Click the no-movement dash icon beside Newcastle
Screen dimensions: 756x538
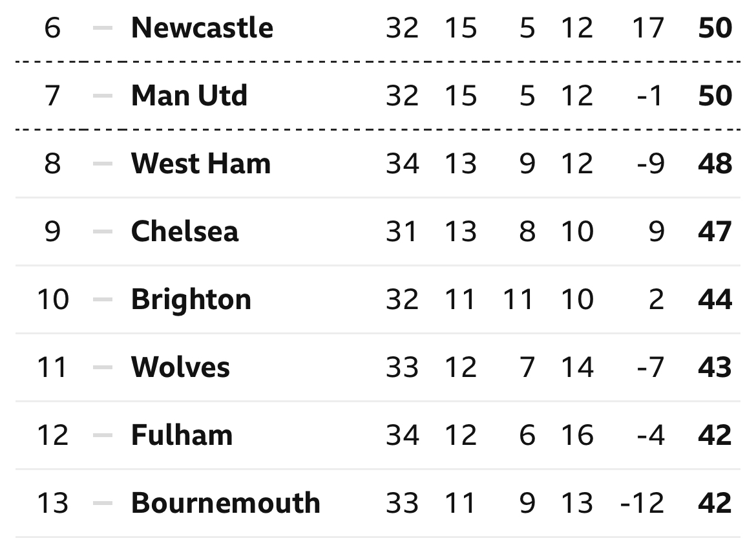point(103,28)
